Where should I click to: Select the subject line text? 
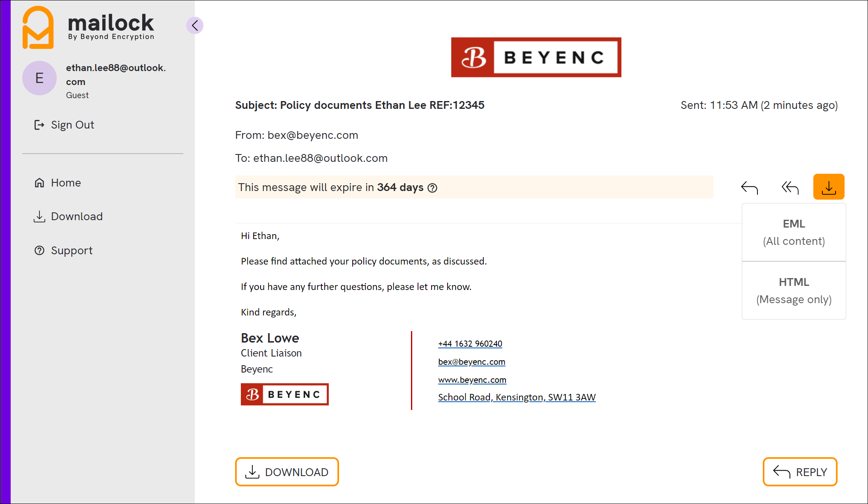tap(360, 105)
